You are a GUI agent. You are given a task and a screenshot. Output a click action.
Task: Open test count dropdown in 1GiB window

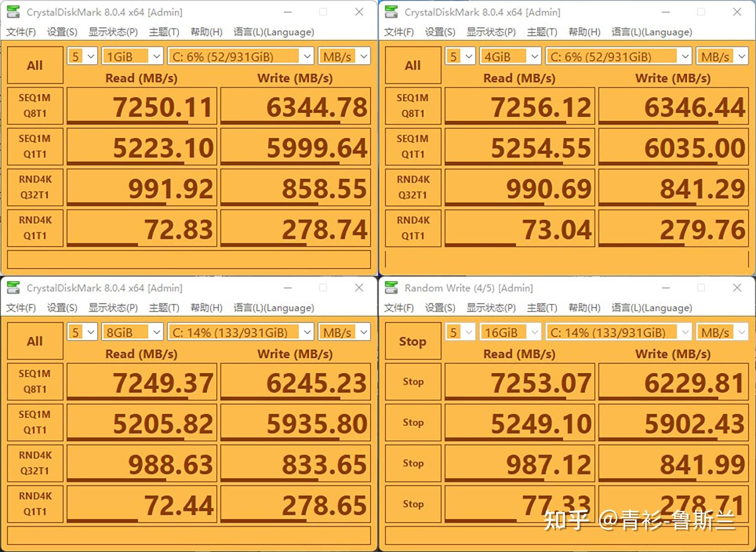click(x=82, y=56)
